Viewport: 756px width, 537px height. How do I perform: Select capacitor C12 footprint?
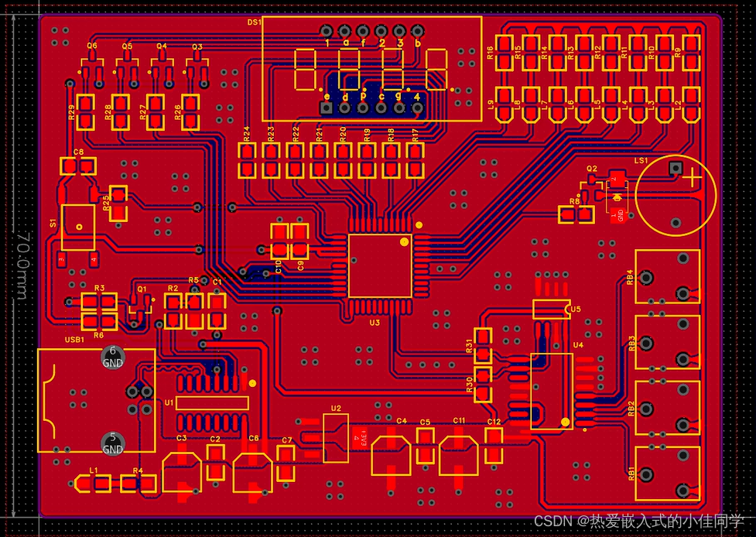[494, 446]
